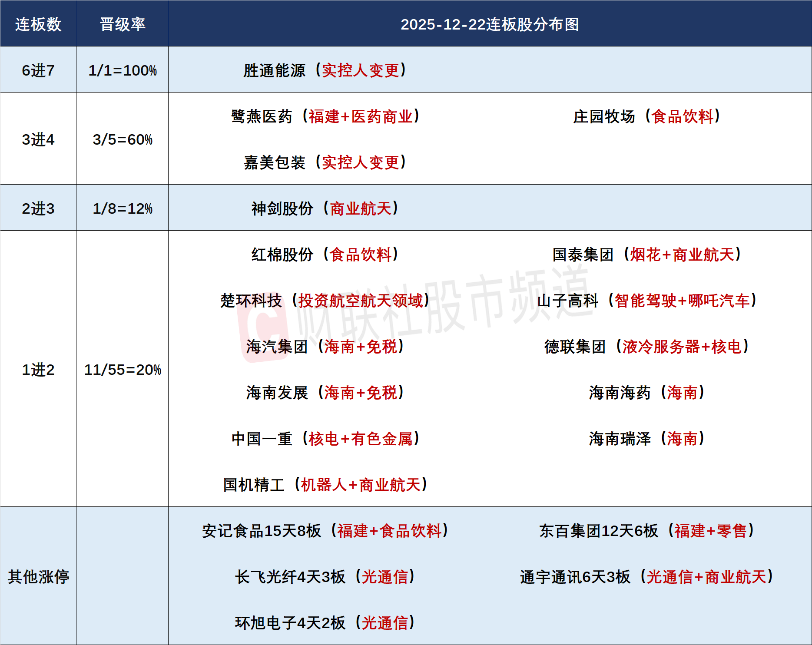Select the '环旭电子4天2板（光通信）' entry
812x645 pixels.
(x=325, y=623)
